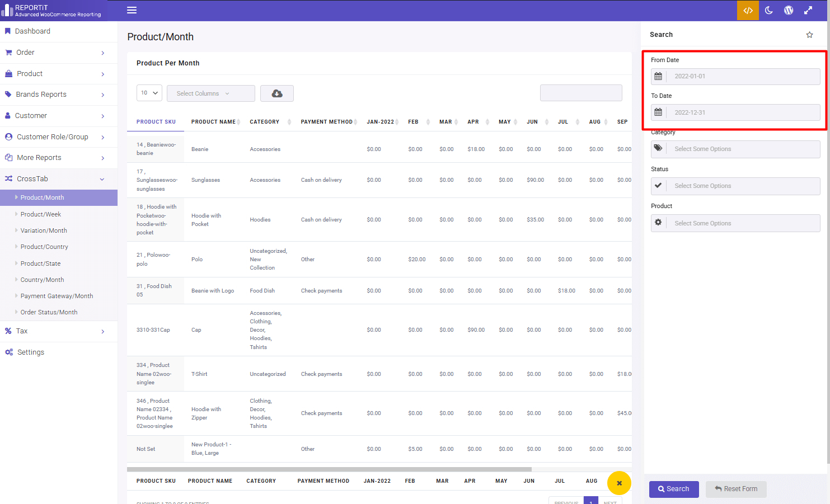
Task: Click the Reset Form button
Action: 736,489
